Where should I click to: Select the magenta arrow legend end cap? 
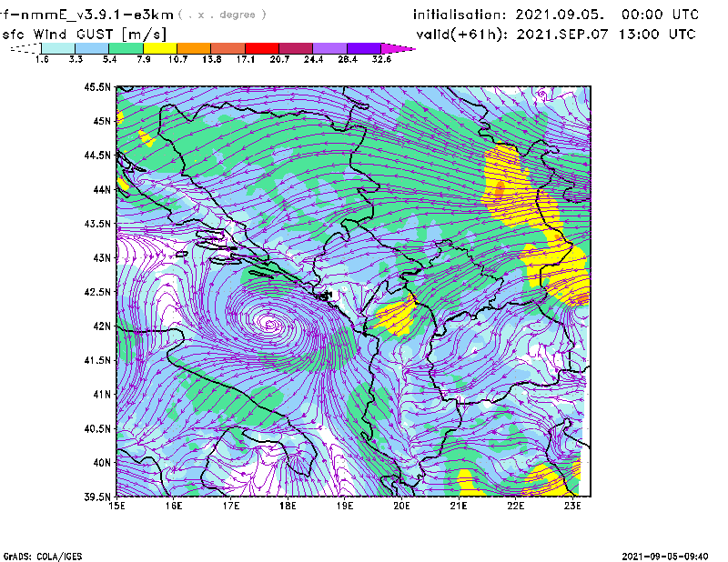click(398, 48)
